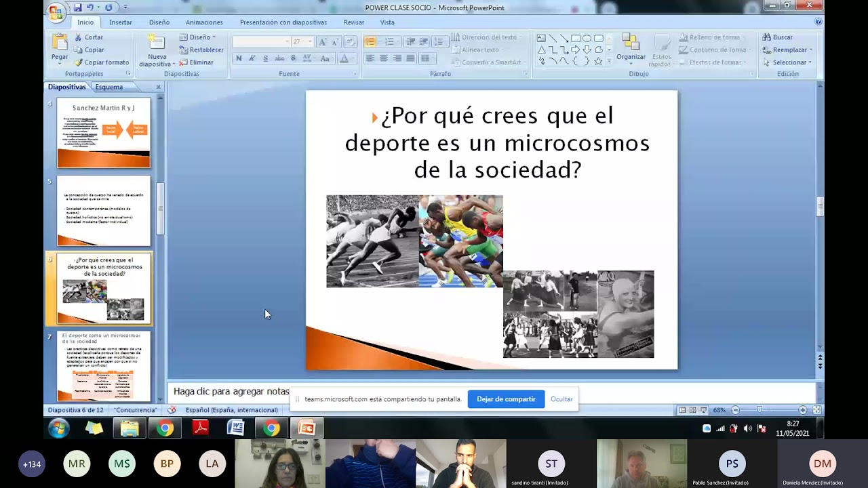This screenshot has width=868, height=488.
Task: Open the font name combo box
Action: coord(261,42)
